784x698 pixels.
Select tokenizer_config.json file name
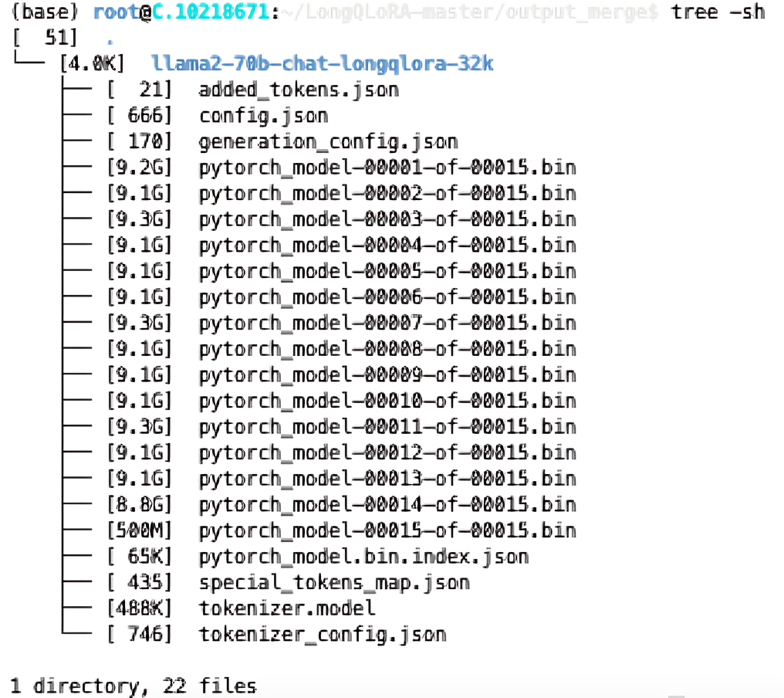point(323,635)
